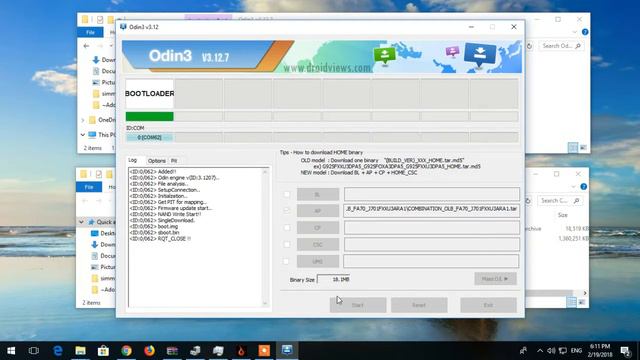Click the 'NAND Write Start!!' log line
Viewport: 640px width, 360px height.
(x=165, y=214)
